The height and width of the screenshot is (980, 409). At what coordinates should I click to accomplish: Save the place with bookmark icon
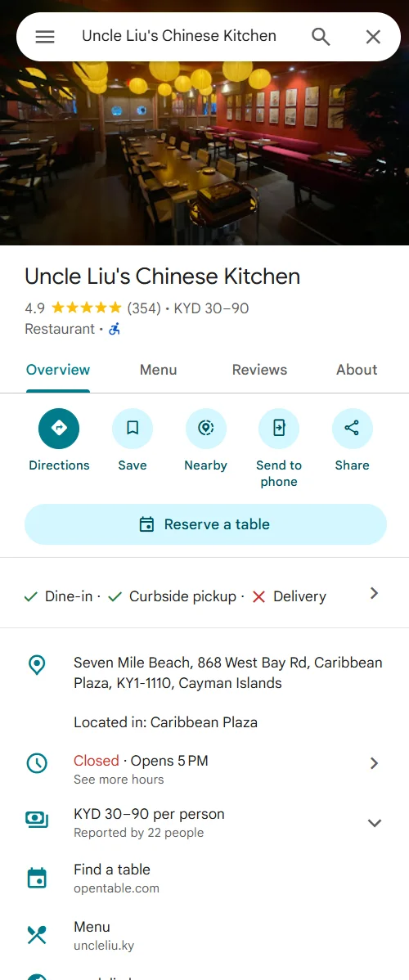point(133,429)
